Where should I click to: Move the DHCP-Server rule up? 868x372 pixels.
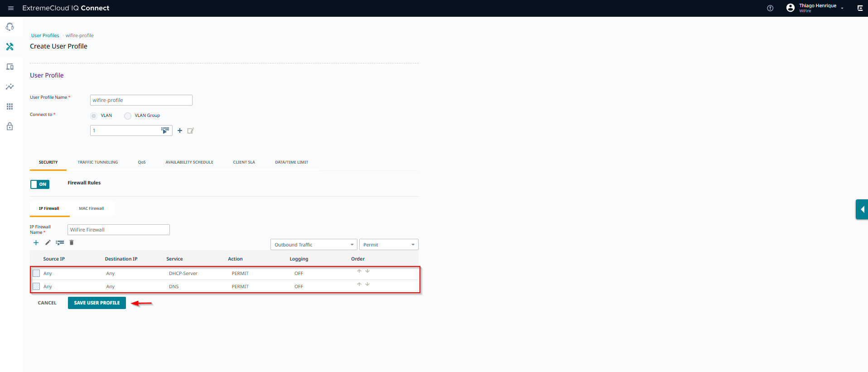[359, 271]
